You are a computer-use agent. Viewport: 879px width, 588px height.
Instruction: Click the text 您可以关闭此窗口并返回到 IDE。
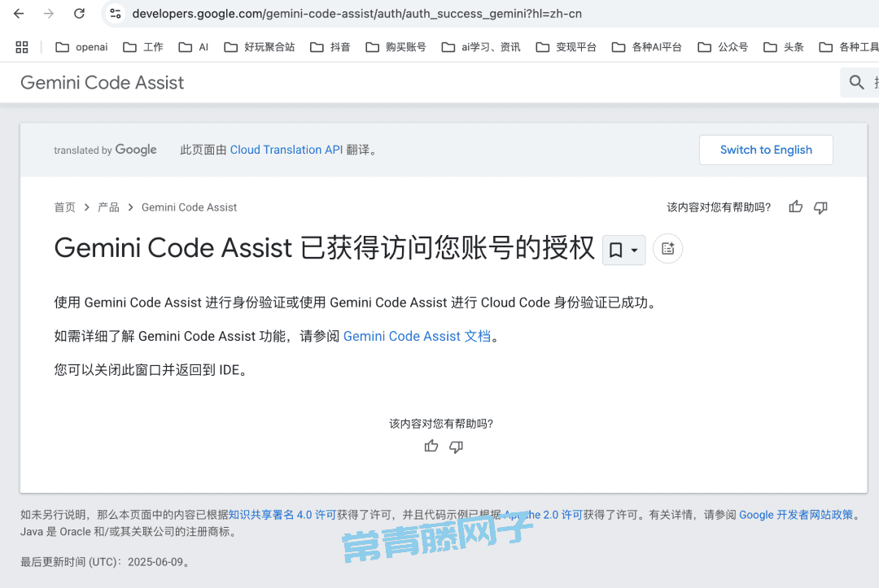(151, 370)
